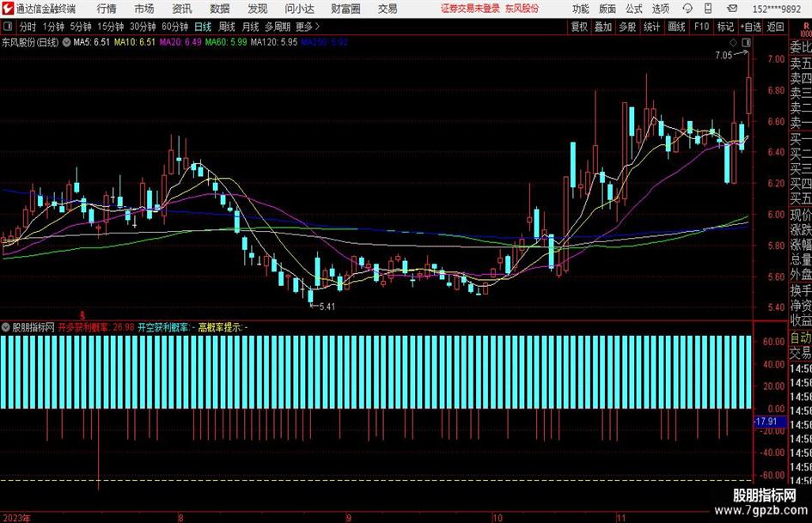Open the 发现 menu
The height and width of the screenshot is (523, 812).
[258, 9]
